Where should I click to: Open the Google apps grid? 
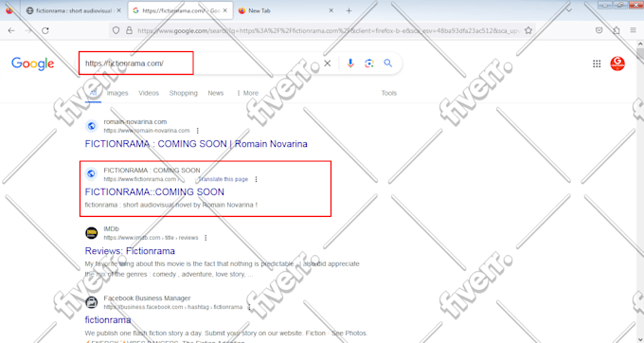597,63
